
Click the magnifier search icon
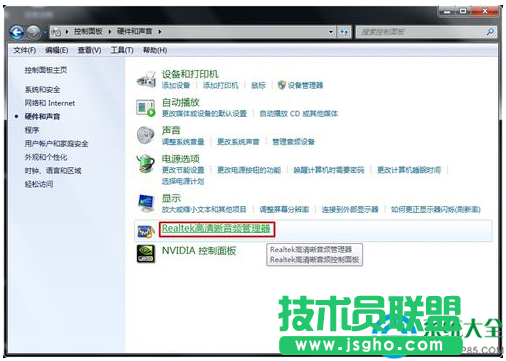pos(490,32)
